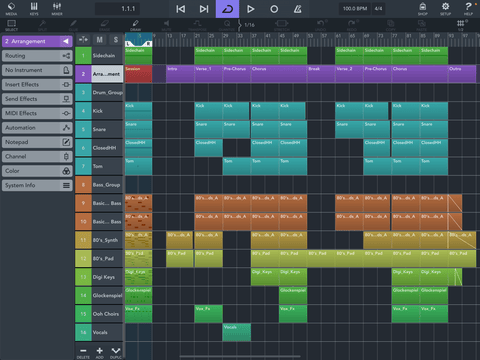The image size is (480, 360).
Task: Paste the copied events
Action: [422, 25]
